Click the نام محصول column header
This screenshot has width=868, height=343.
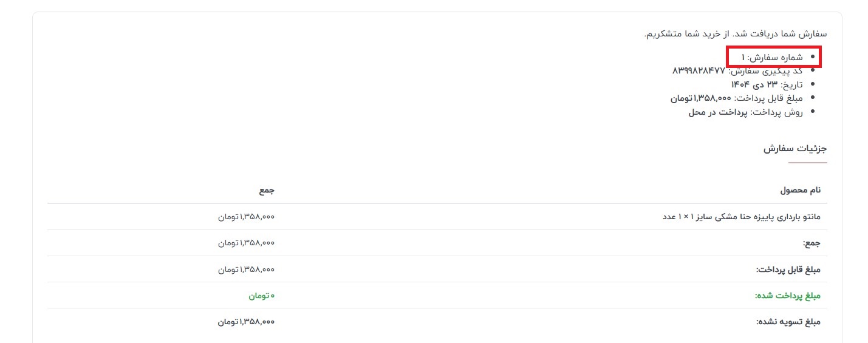(800, 191)
